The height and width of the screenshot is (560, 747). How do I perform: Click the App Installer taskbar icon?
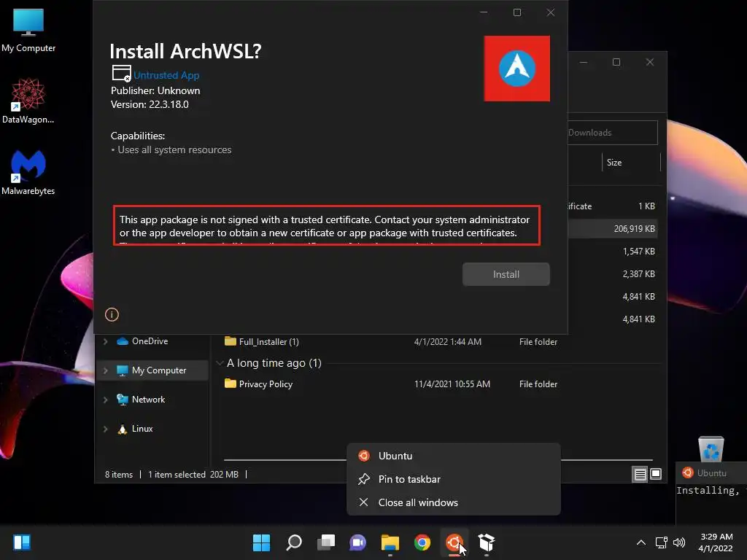(487, 542)
